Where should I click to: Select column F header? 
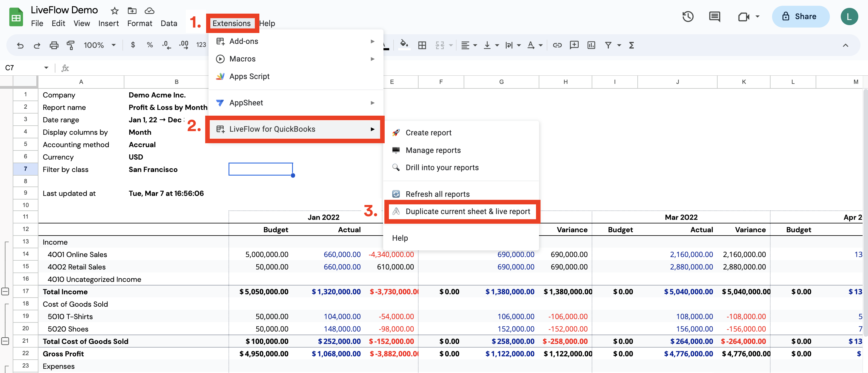pyautogui.click(x=441, y=81)
